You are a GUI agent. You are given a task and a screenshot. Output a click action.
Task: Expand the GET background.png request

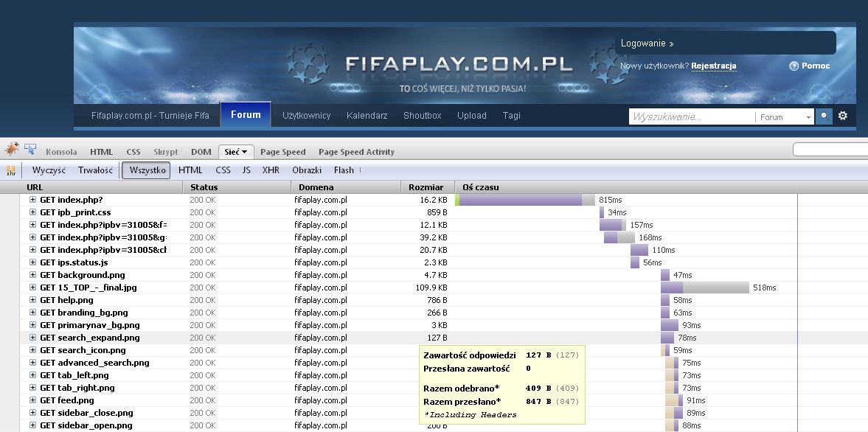click(x=32, y=275)
